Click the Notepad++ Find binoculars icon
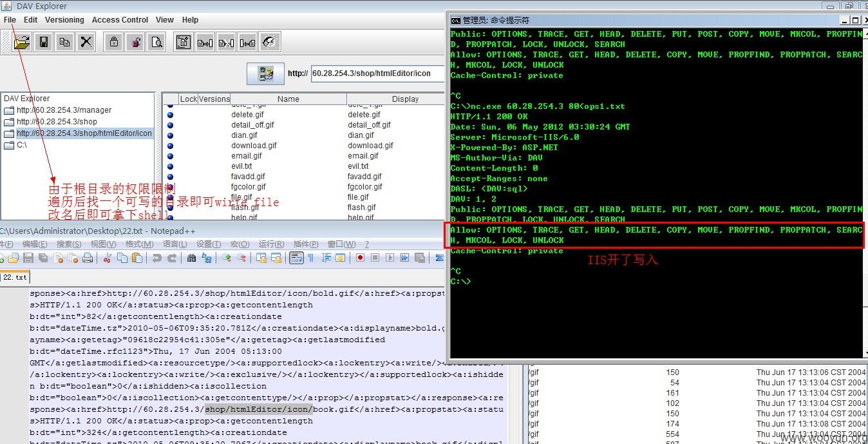The width and height of the screenshot is (868, 444). click(x=191, y=258)
